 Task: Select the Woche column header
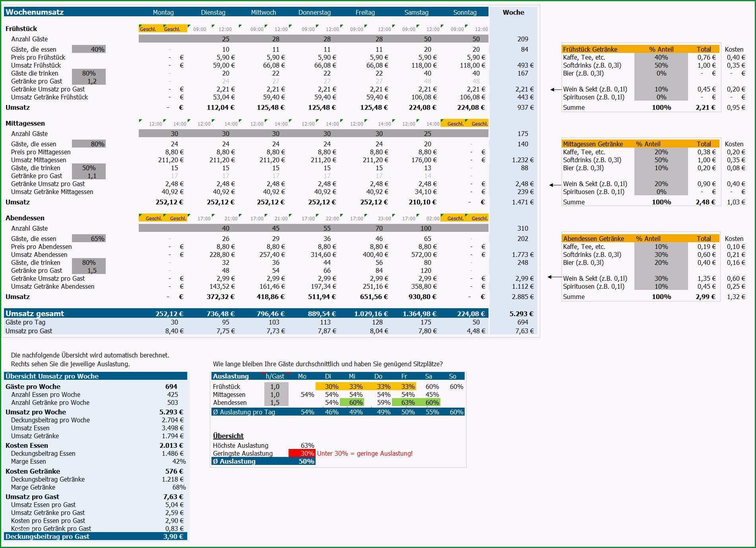[513, 12]
